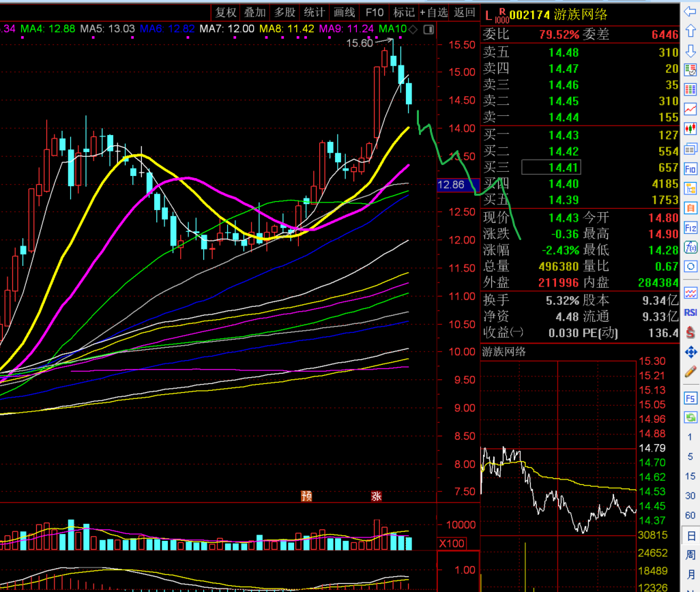Switch to the candlestick chart icon

point(690,129)
